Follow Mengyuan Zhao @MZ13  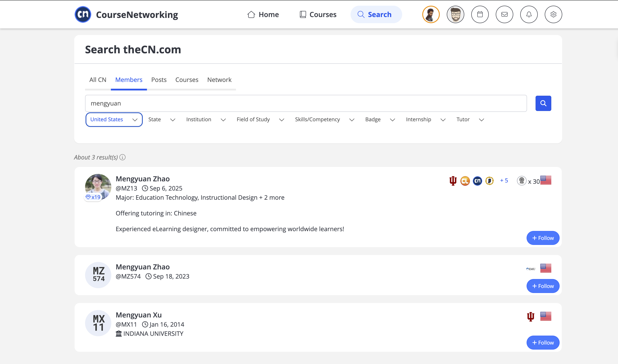coord(543,238)
